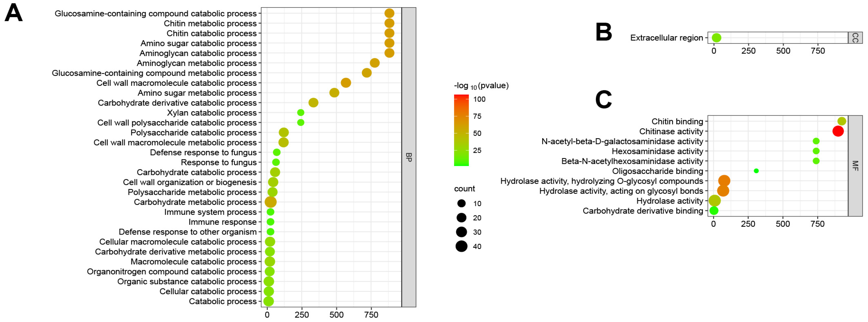Click the last 'Catabolic process' label
Image resolution: width=868 pixels, height=322 pixels.
coord(223,302)
